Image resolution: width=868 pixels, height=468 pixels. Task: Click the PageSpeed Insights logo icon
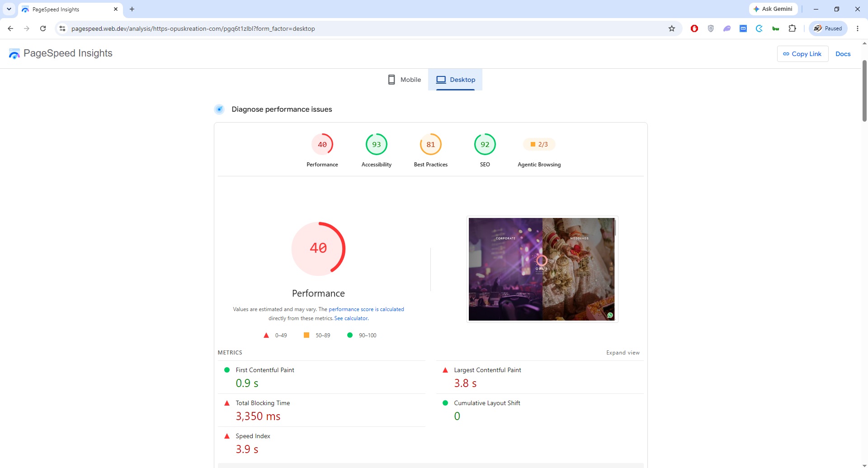click(14, 53)
